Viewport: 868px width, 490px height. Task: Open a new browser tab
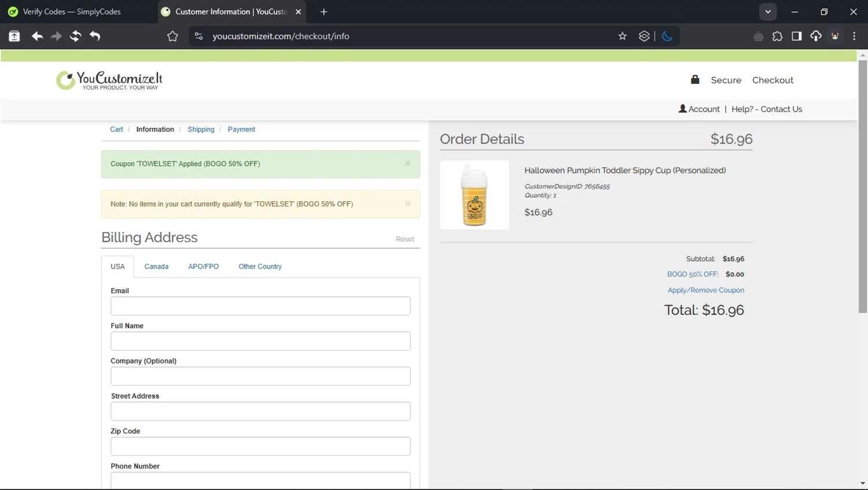pos(323,12)
